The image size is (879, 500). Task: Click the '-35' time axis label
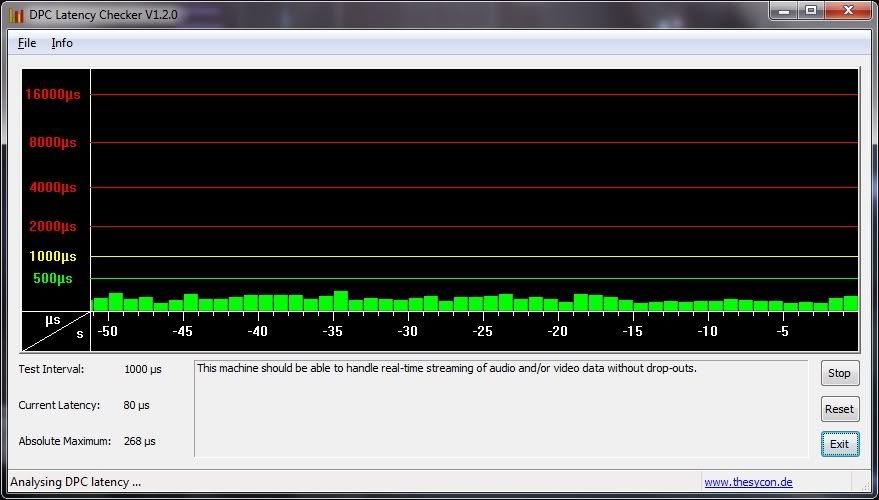332,331
